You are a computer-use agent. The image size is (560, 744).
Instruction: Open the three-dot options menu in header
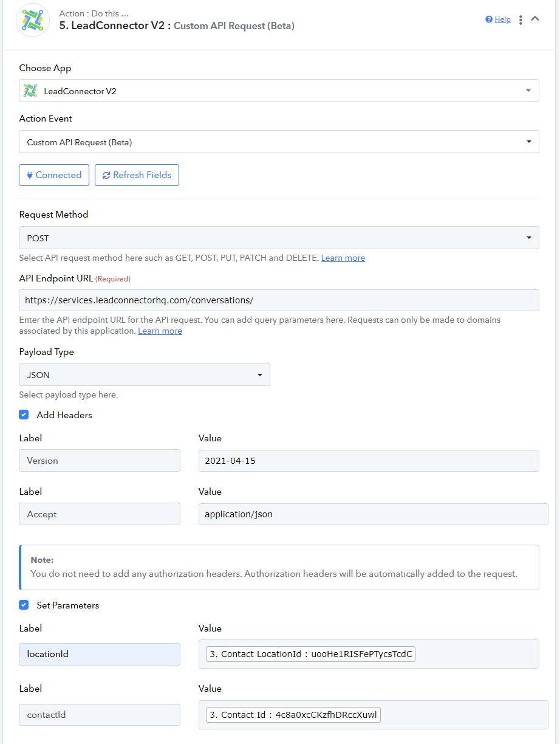(521, 20)
